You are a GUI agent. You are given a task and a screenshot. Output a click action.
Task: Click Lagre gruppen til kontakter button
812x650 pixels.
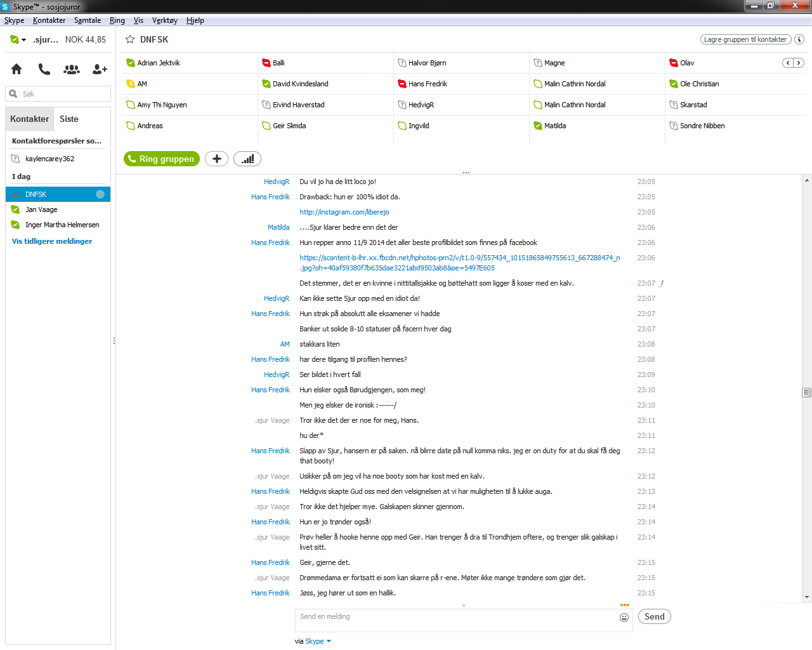pos(745,39)
